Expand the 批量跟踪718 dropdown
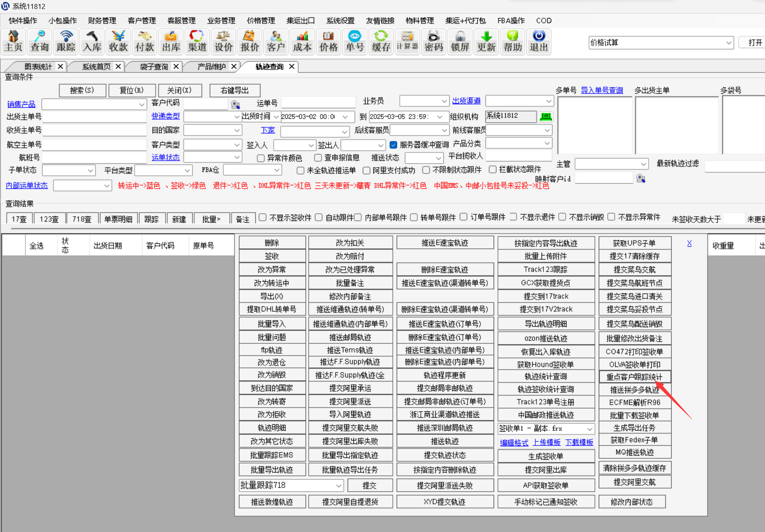Viewport: 765px width, 532px height. tap(338, 485)
